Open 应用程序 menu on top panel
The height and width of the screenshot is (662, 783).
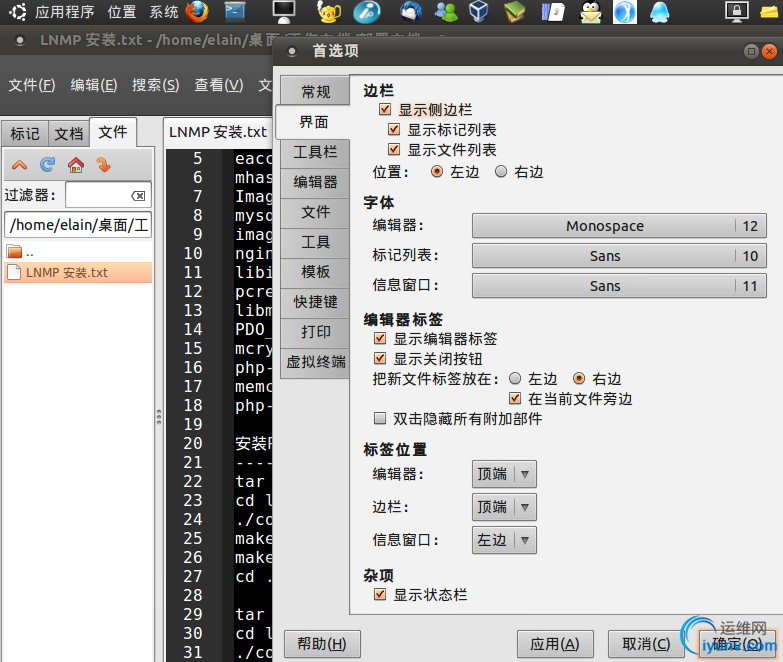click(64, 11)
